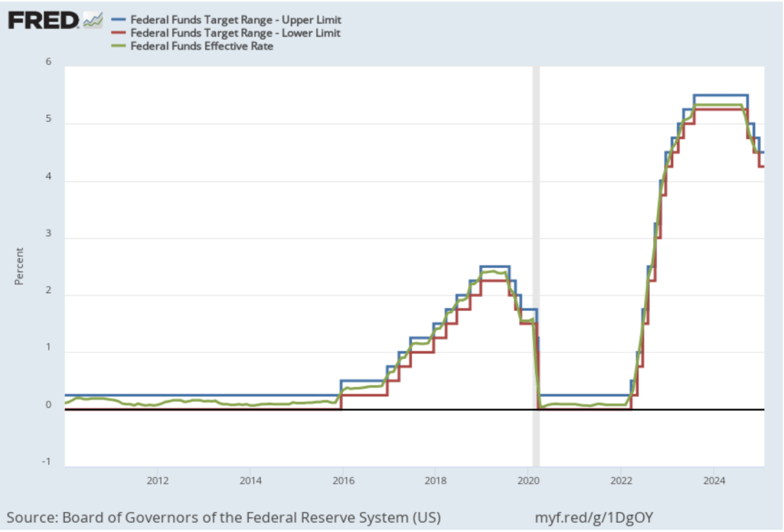Image resolution: width=784 pixels, height=532 pixels.
Task: Click the small chart icon beside FRED
Action: pyautogui.click(x=93, y=20)
